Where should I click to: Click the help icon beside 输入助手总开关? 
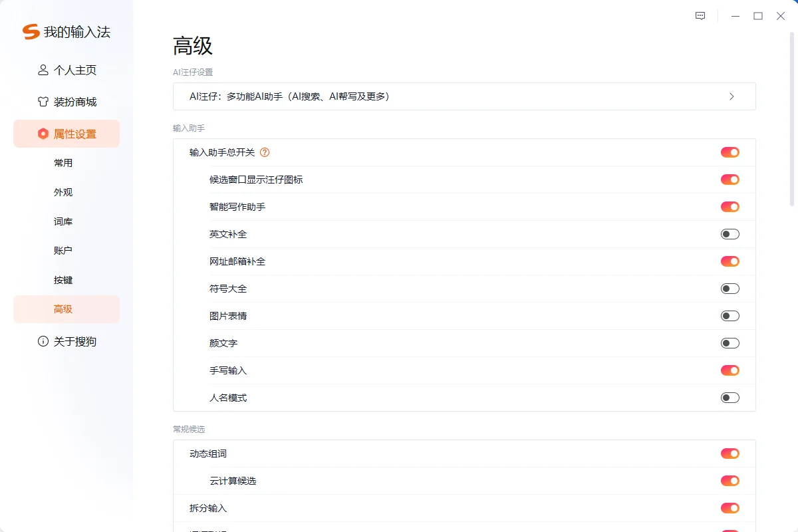(x=265, y=152)
